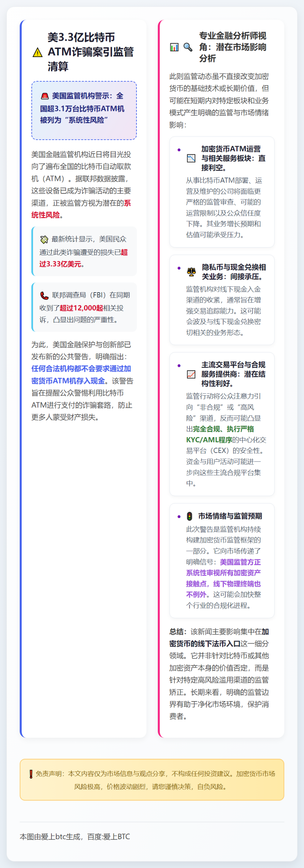The height and width of the screenshot is (868, 304).
Task: Click the red telephone icon beside 联邦调查局
Action: 44,295
